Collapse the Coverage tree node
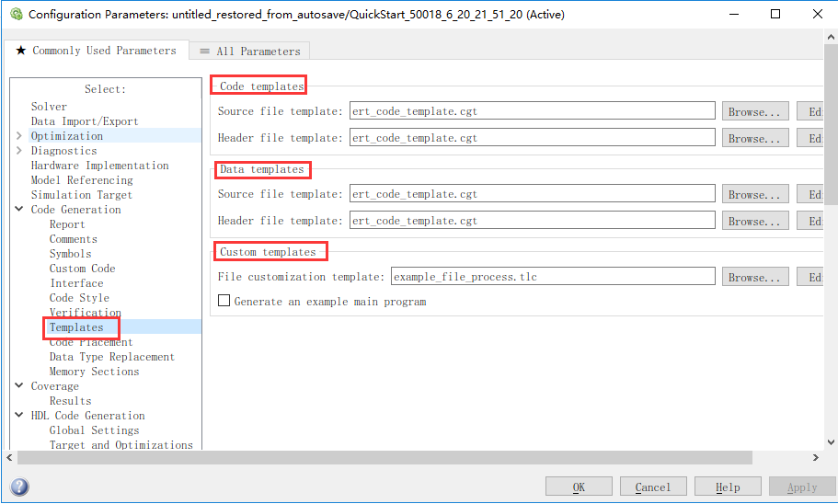 [x=19, y=385]
